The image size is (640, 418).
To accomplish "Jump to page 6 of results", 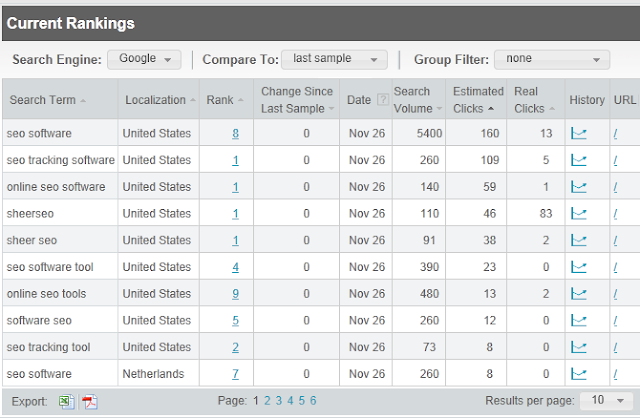I will [313, 400].
